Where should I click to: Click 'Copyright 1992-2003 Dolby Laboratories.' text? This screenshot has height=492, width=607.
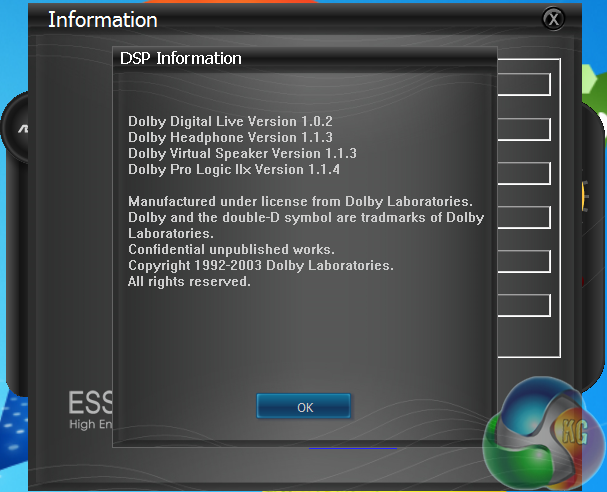pos(261,266)
